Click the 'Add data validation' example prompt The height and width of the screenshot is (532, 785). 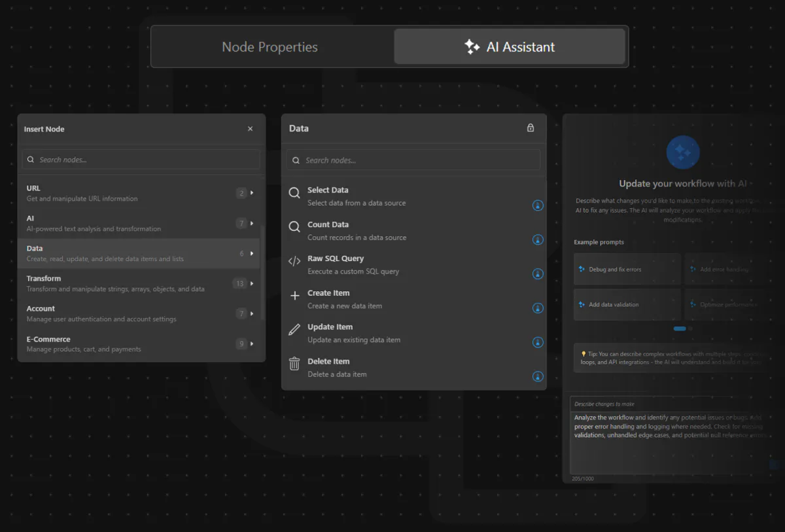pos(627,304)
